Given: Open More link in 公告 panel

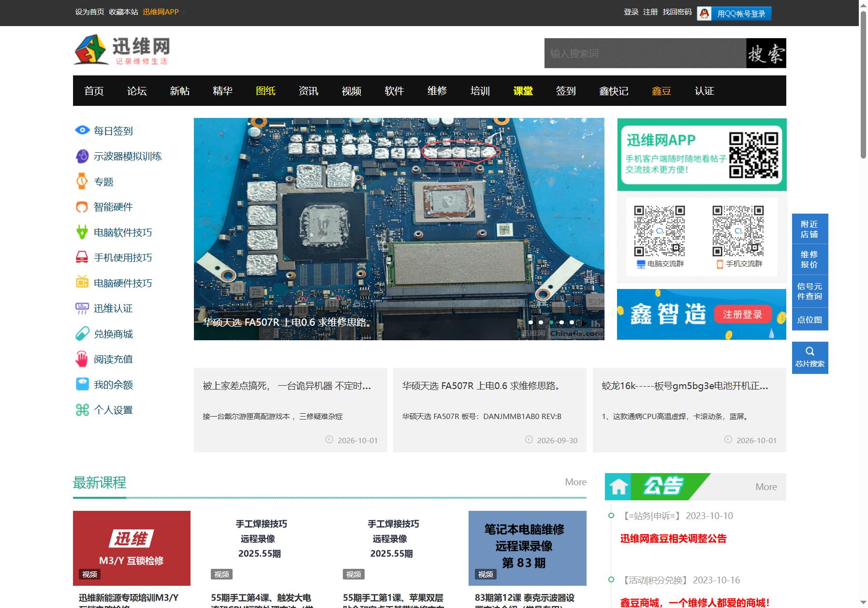Looking at the screenshot, I should (766, 487).
